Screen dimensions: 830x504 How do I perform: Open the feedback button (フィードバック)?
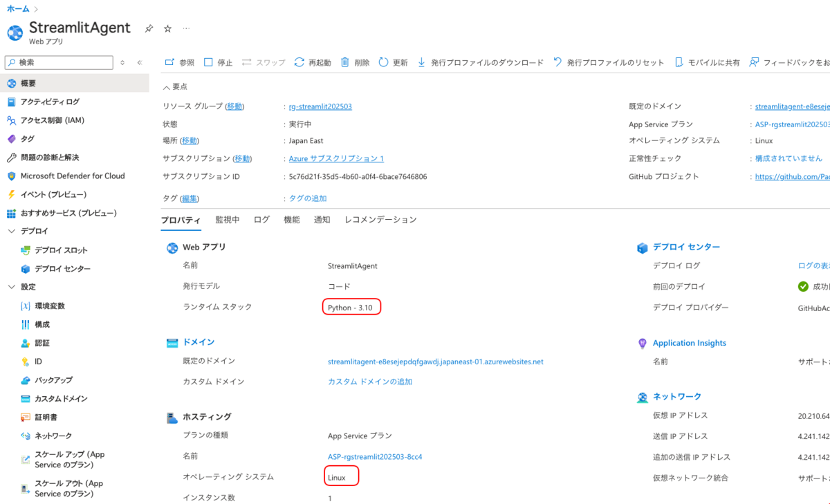789,62
